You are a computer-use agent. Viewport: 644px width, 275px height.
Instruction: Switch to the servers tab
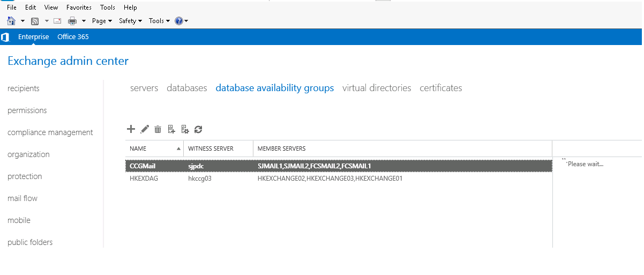click(x=144, y=88)
